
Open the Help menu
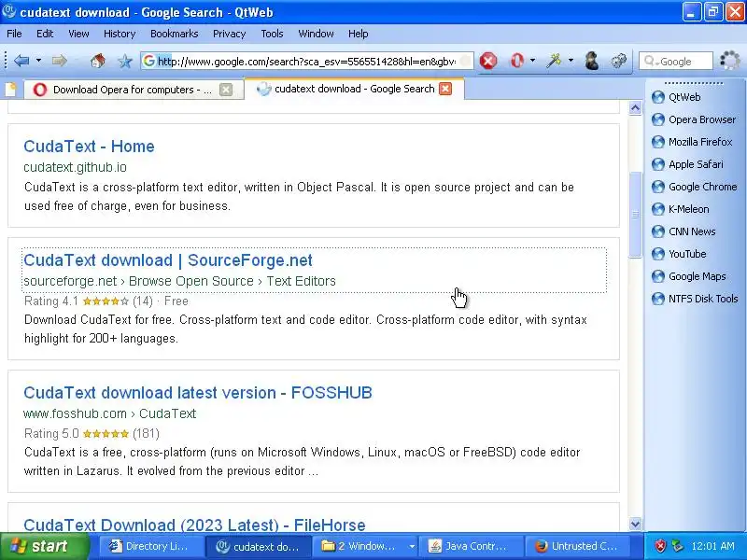click(358, 34)
